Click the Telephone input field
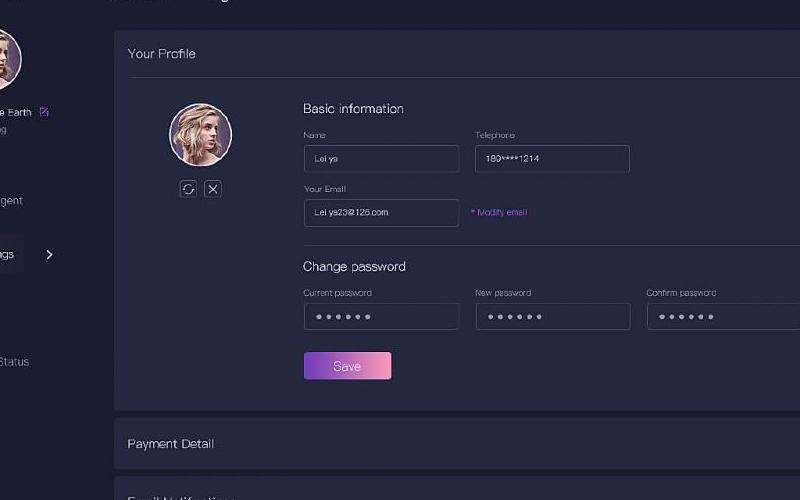800x500 pixels. [x=552, y=159]
